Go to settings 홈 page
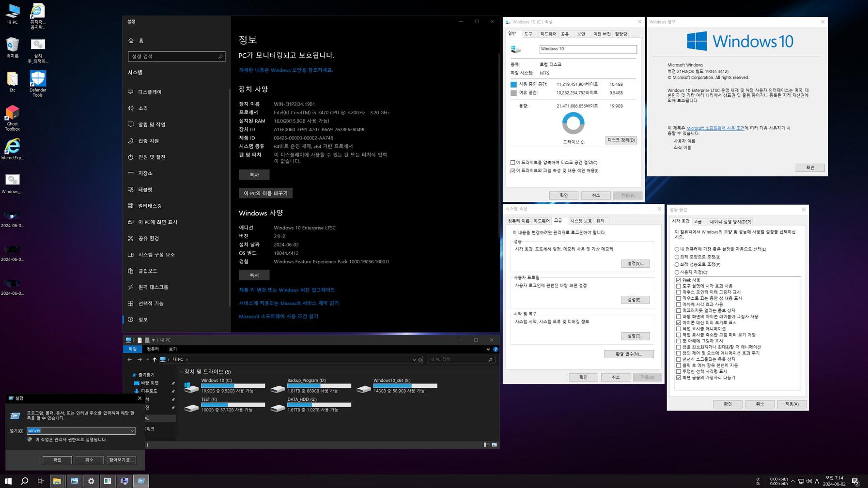 click(x=140, y=41)
